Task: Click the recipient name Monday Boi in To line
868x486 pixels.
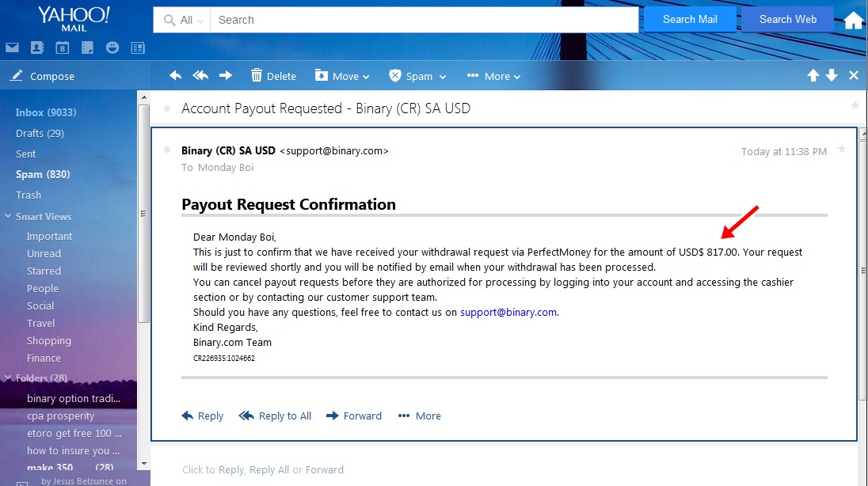Action: (225, 167)
